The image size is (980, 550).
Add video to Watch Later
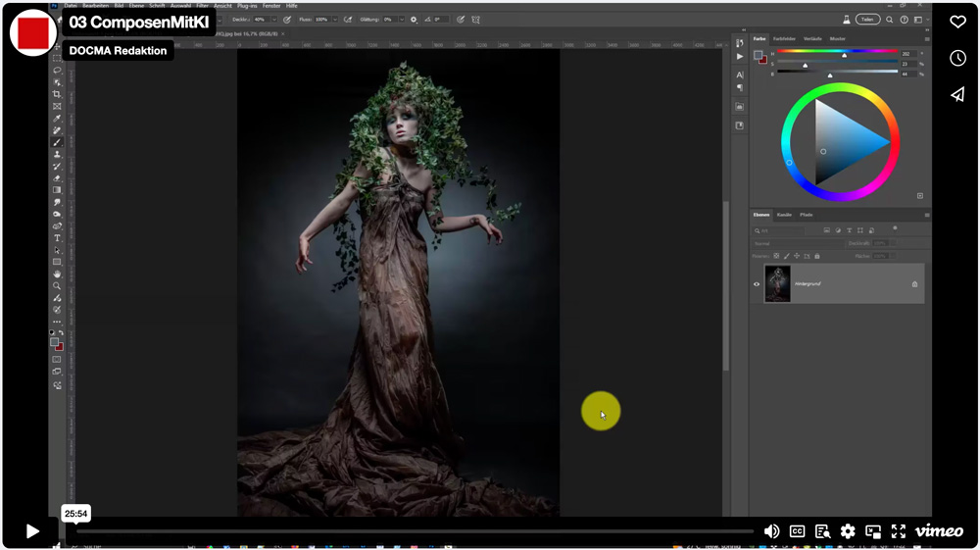957,58
